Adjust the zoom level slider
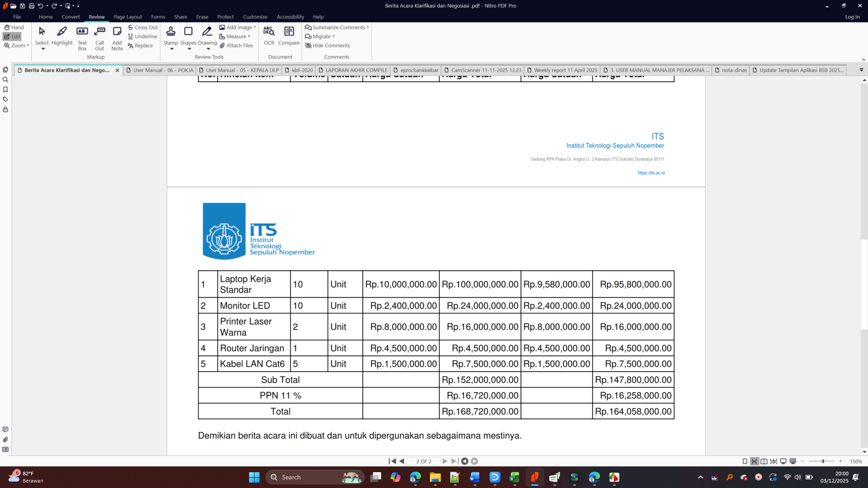 [823, 461]
